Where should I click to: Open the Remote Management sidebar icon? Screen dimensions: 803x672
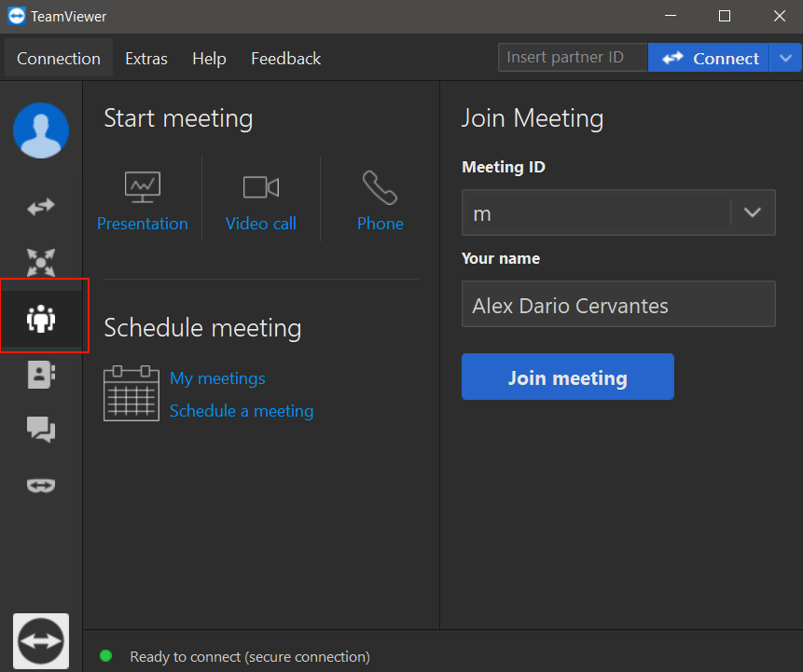pyautogui.click(x=41, y=263)
